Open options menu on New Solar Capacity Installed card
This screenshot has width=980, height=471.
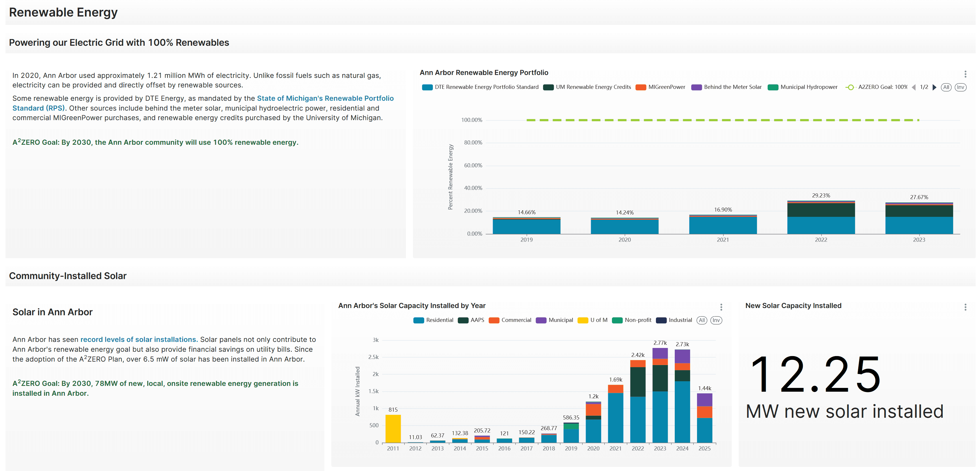click(965, 307)
